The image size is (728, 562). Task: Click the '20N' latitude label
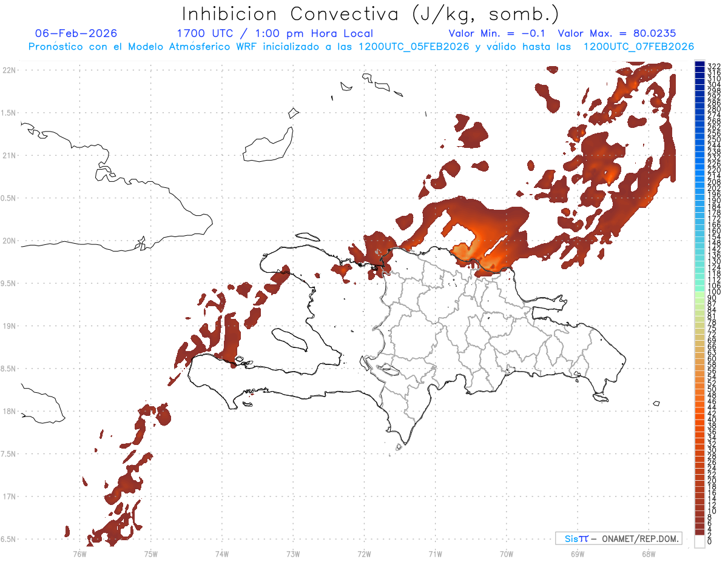tap(9, 241)
